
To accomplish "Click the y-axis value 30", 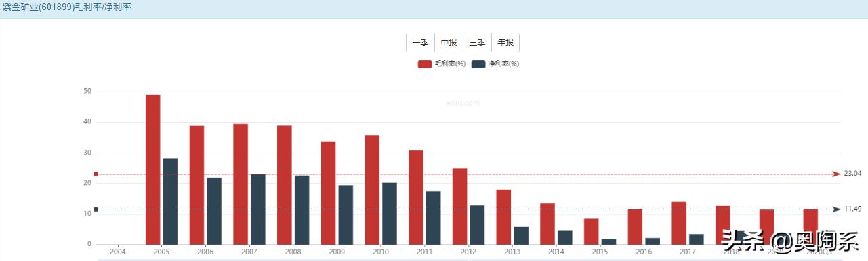I will click(87, 153).
